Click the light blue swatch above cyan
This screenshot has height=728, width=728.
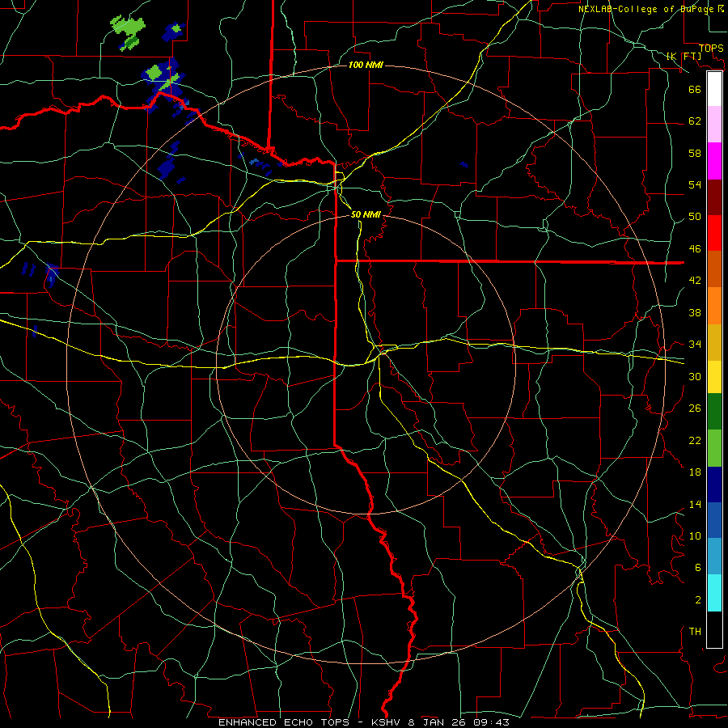pos(714,556)
